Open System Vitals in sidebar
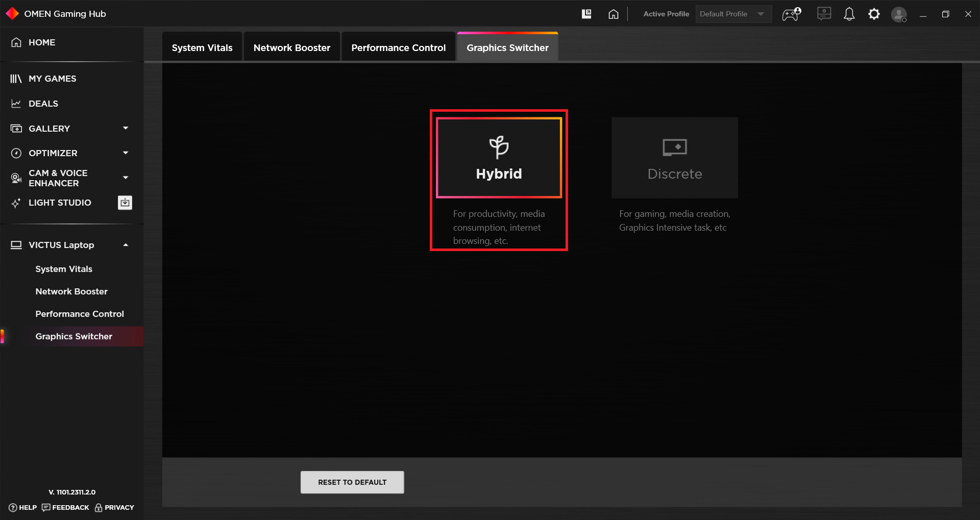Screen dimensions: 980x520 [x=64, y=269]
